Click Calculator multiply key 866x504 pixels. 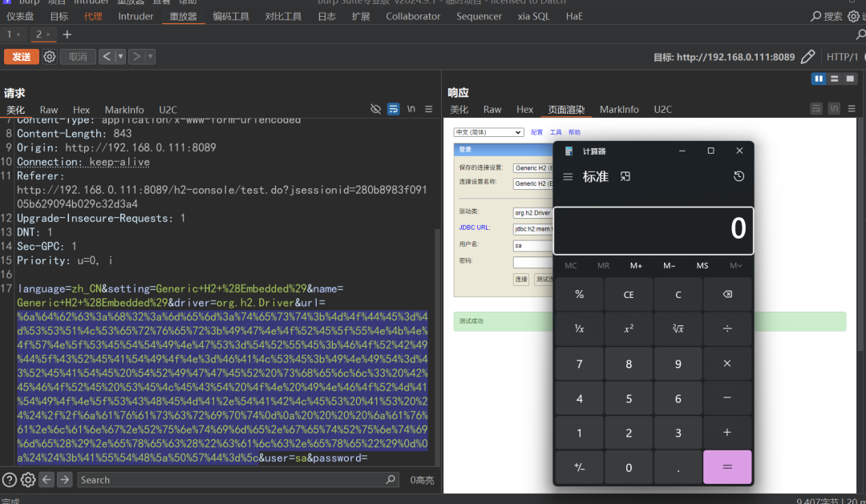click(x=727, y=363)
